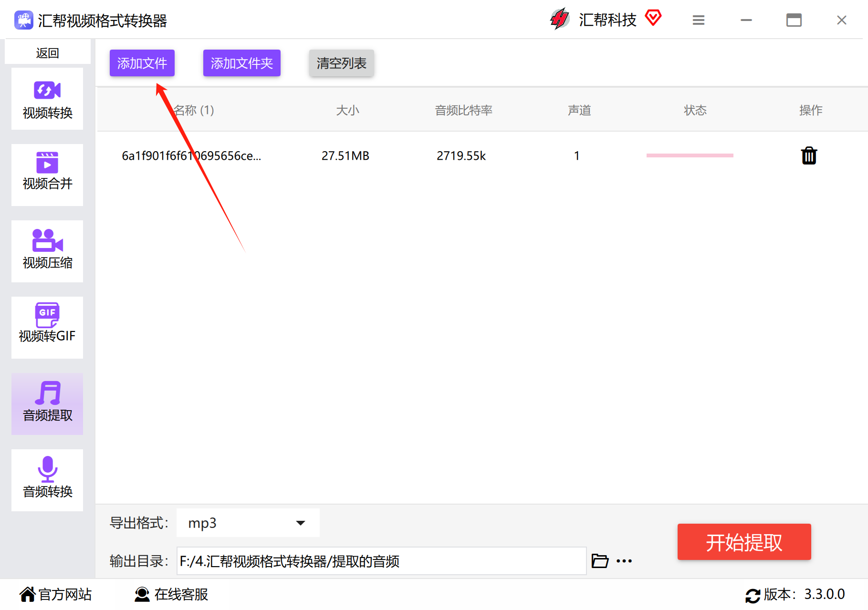Screen dimensions: 868x610
Task: Expand the 导出格式 mp3 dropdown
Action: click(248, 523)
